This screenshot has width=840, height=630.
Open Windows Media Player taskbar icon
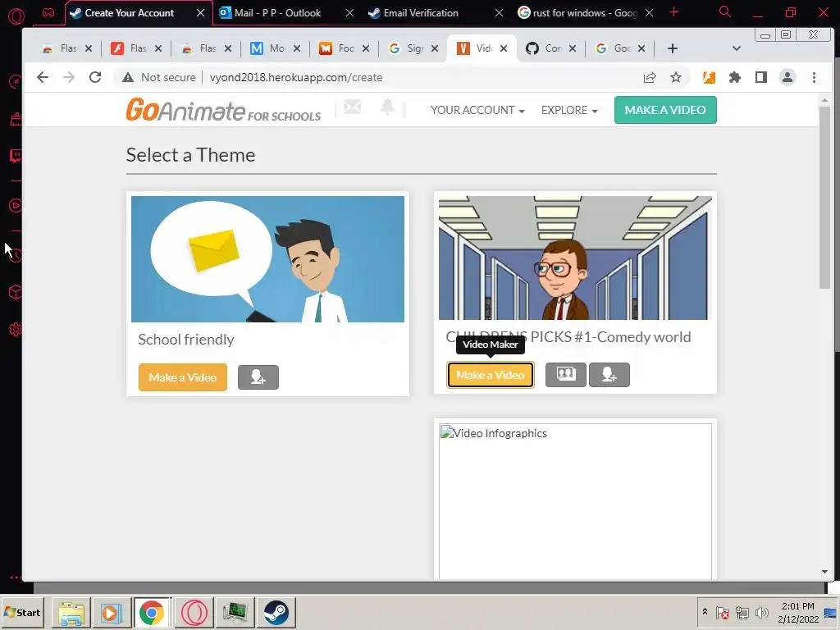[112, 612]
